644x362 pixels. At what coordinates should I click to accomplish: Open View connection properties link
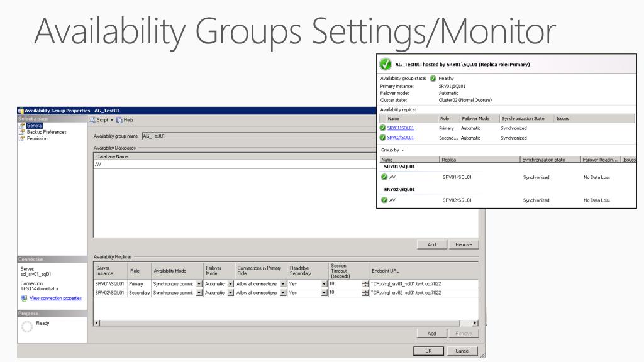click(x=55, y=298)
